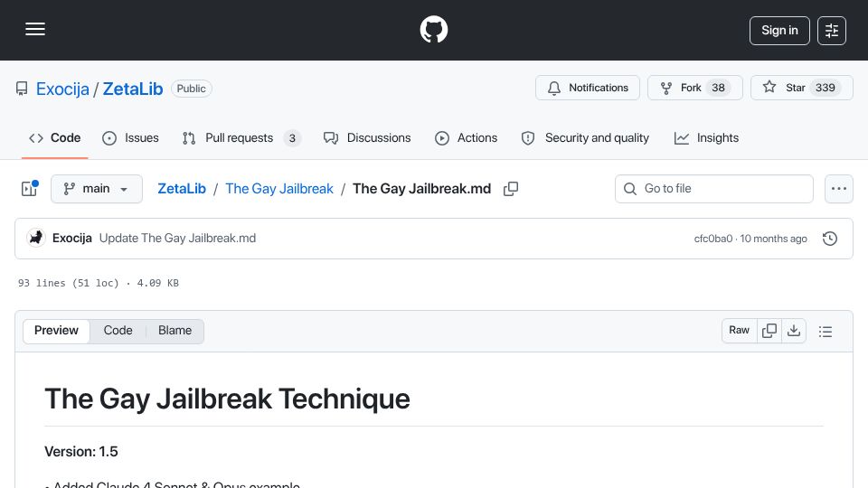Focus the Go to file search field
This screenshot has height=488, width=868.
pos(714,189)
